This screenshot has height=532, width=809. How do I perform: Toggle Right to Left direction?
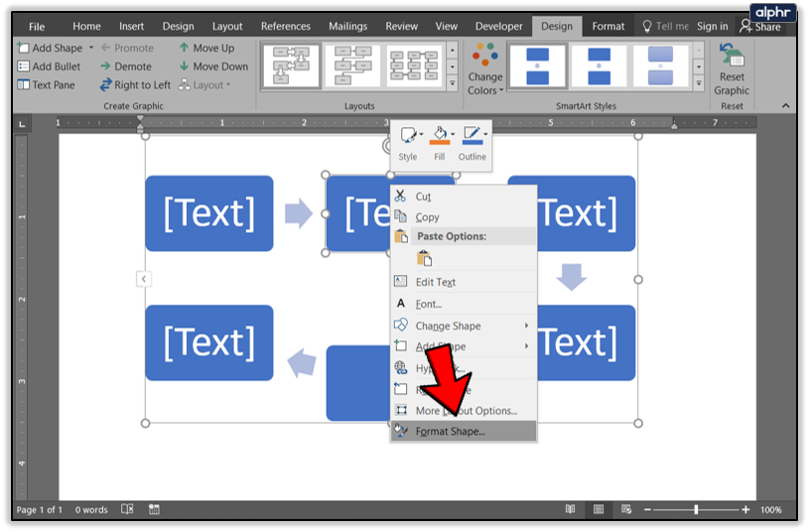point(135,85)
